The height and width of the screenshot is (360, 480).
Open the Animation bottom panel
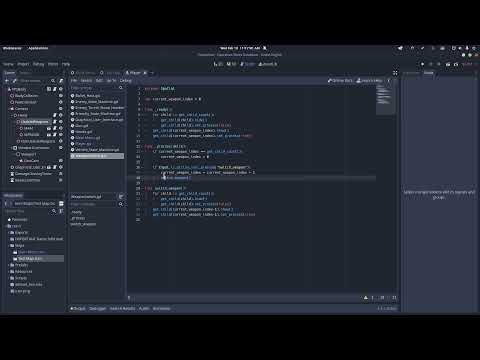point(162,309)
